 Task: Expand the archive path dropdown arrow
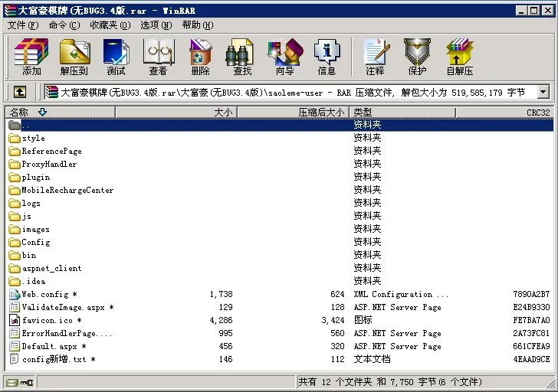[543, 92]
